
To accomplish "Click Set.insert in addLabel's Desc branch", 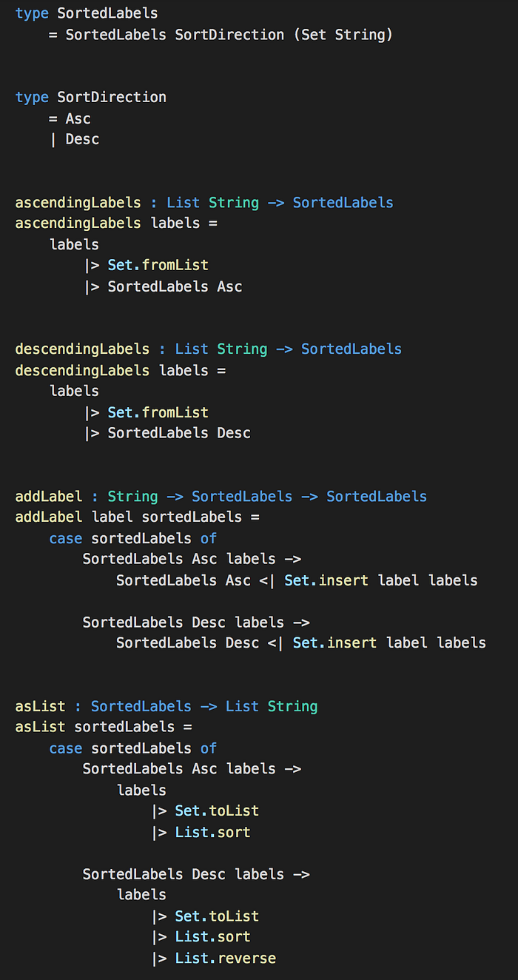I will 334,642.
